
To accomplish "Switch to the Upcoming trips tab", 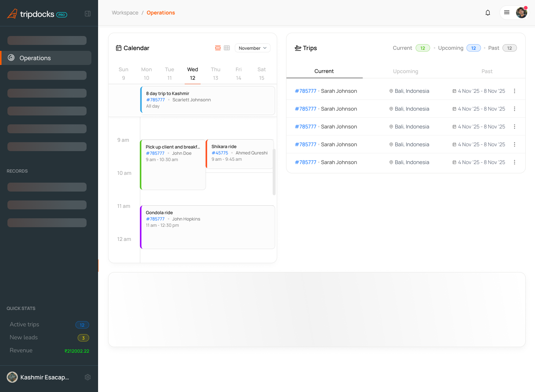I will [x=405, y=71].
